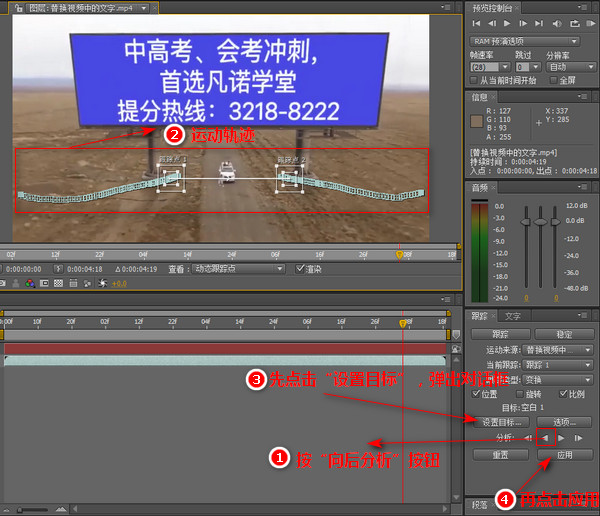Viewport: 600px width, 516px height.
Task: Toggle audio mute speaker icon in Preview panel
Action: pyautogui.click(x=557, y=24)
